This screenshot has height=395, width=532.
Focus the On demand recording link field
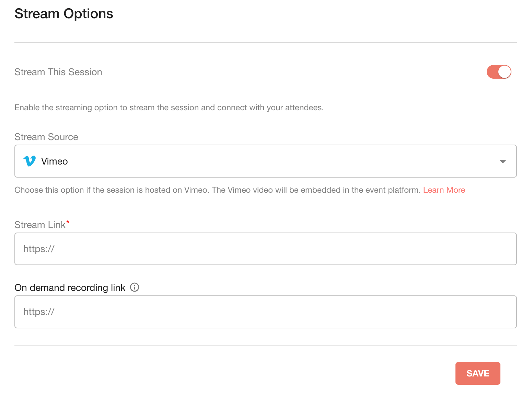pyautogui.click(x=266, y=312)
